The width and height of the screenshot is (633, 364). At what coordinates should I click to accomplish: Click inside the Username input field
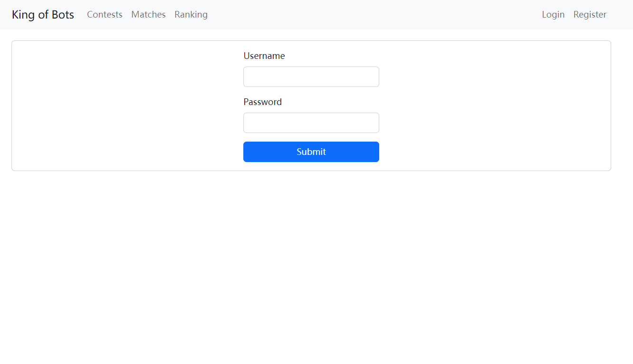pos(311,77)
